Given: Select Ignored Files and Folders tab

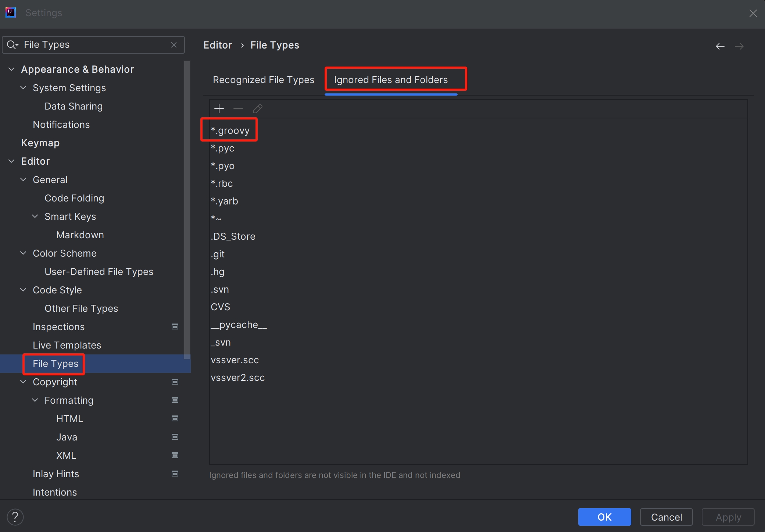Looking at the screenshot, I should [390, 80].
